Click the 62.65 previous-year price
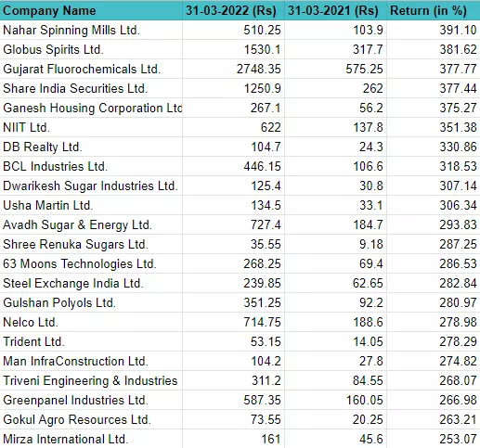 (x=368, y=284)
